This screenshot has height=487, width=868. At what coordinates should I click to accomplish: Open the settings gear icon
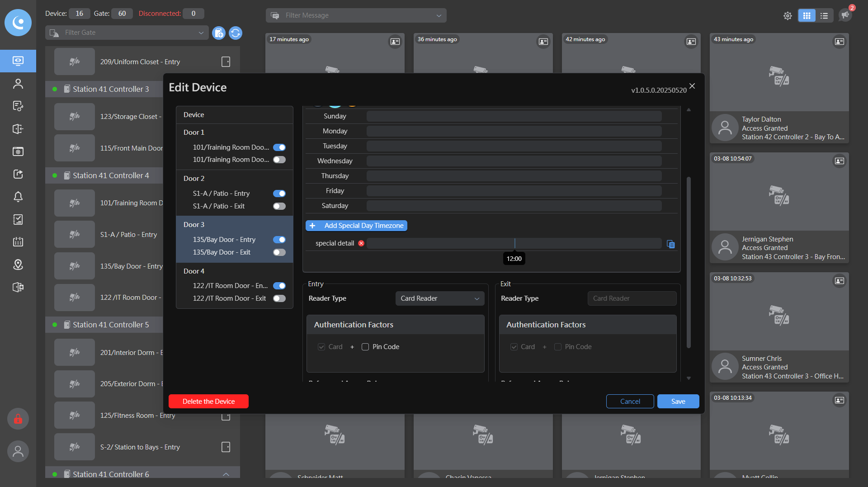pyautogui.click(x=788, y=16)
